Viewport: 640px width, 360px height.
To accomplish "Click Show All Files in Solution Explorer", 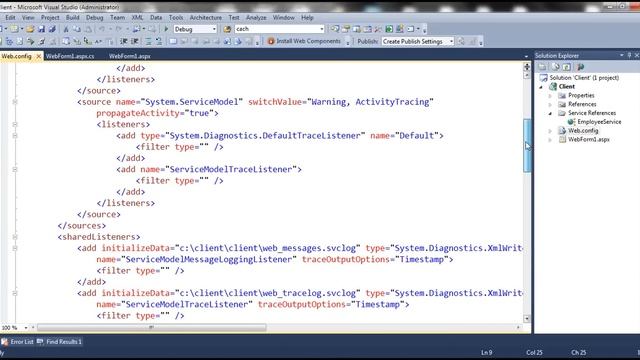I will click(555, 67).
